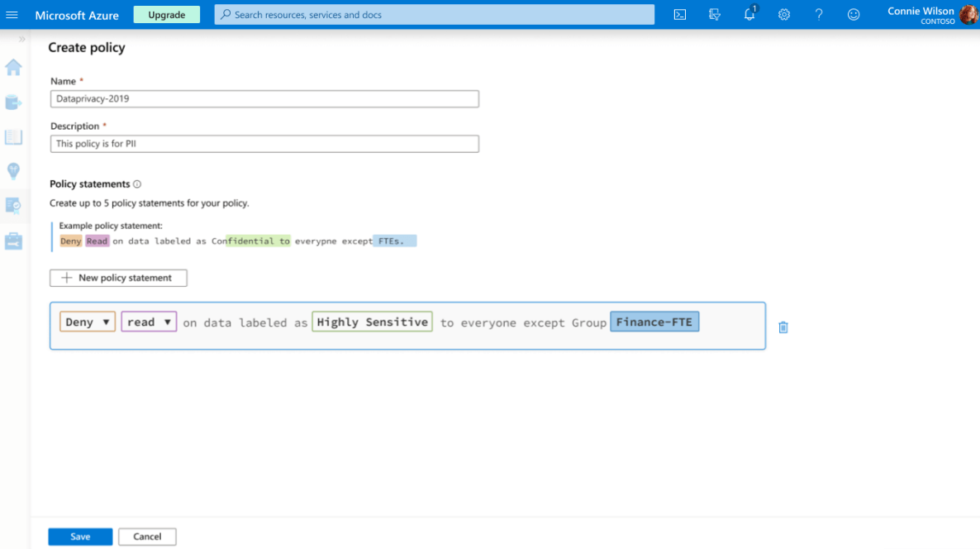Open the notifications bell

point(749,15)
